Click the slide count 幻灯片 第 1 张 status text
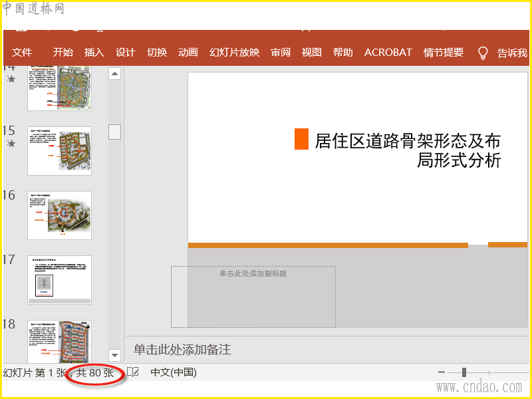 pos(35,373)
